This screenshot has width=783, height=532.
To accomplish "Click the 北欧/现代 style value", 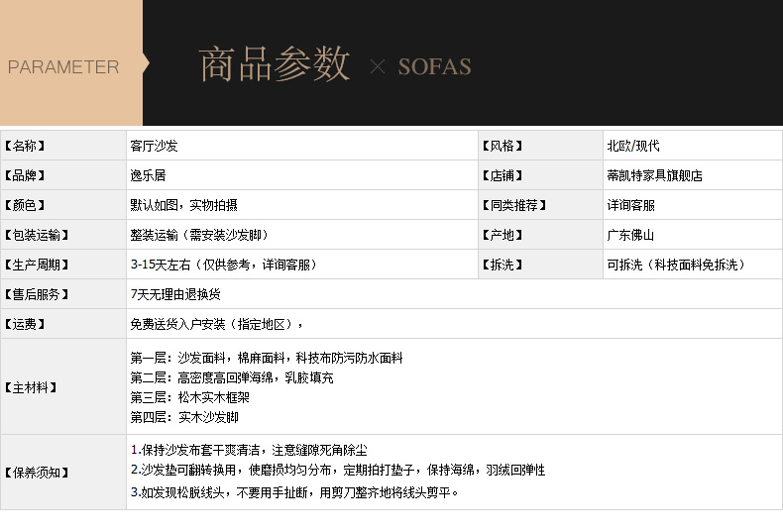I will (633, 146).
